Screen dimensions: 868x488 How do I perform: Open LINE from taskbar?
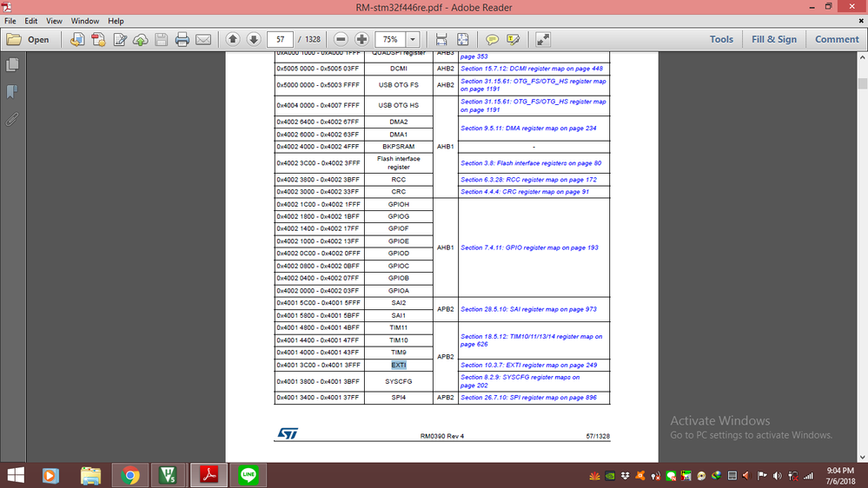coord(248,475)
